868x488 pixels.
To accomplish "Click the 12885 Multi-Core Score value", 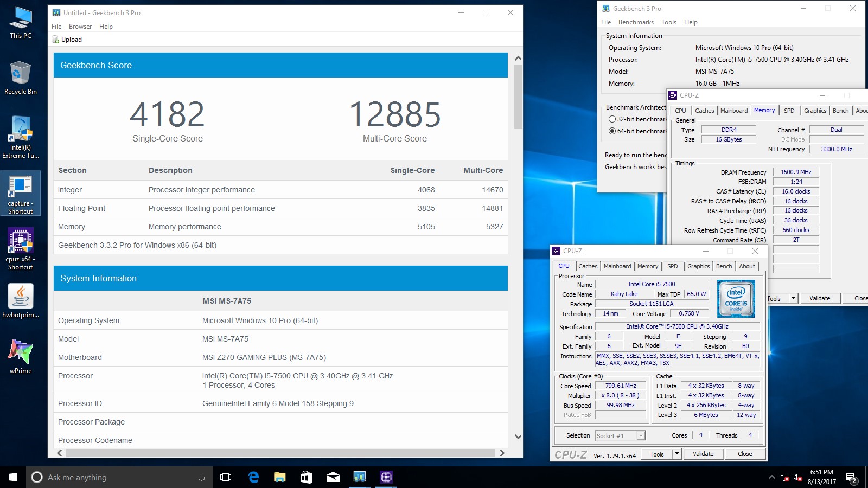I will click(x=395, y=114).
